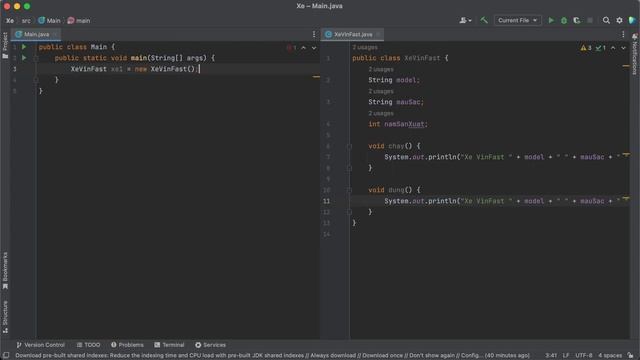Collapse dung() end-of-block fold marker on line 12
This screenshot has width=640, height=360.
click(349, 212)
